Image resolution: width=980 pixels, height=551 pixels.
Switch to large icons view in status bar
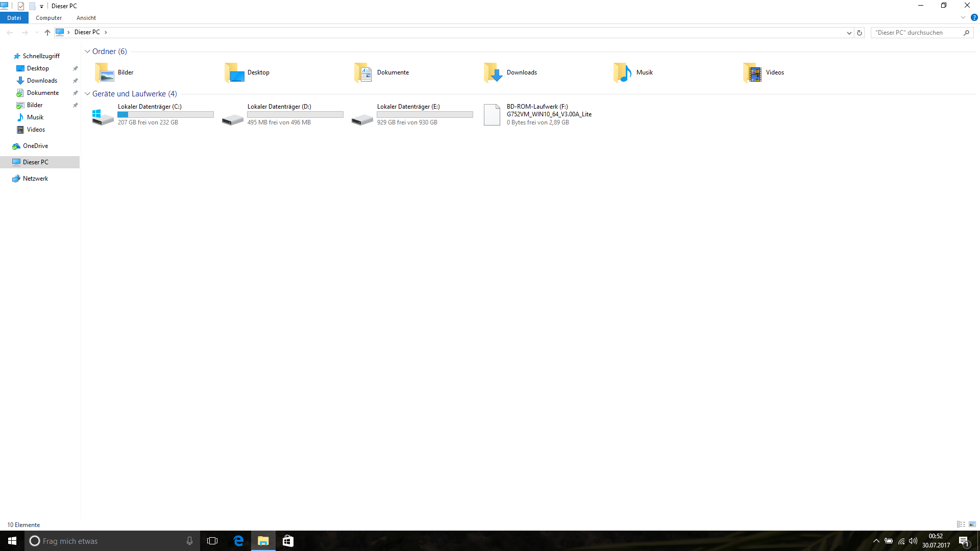tap(972, 524)
